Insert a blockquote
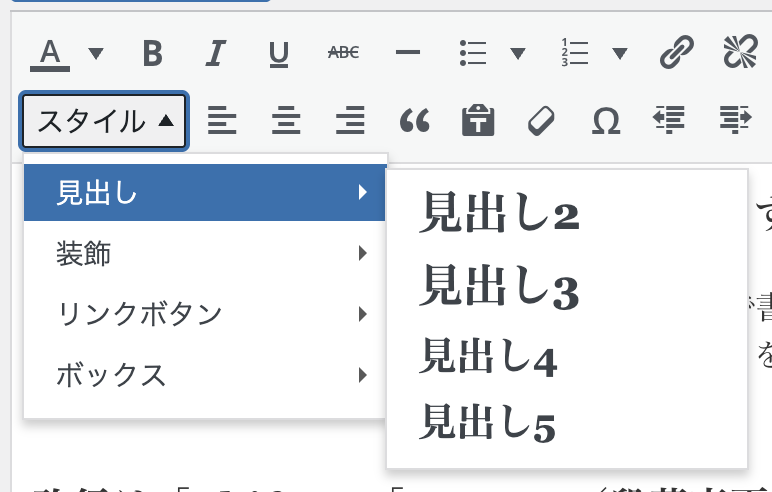The image size is (772, 492). [414, 121]
